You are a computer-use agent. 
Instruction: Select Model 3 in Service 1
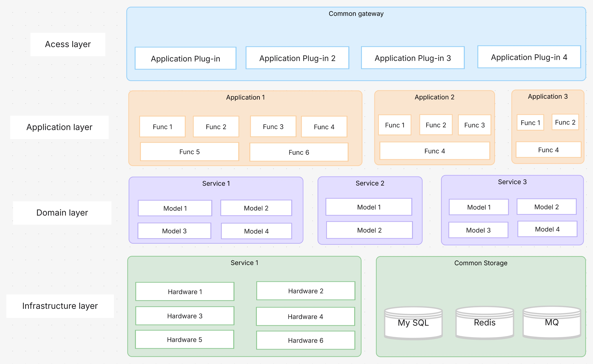coord(174,231)
